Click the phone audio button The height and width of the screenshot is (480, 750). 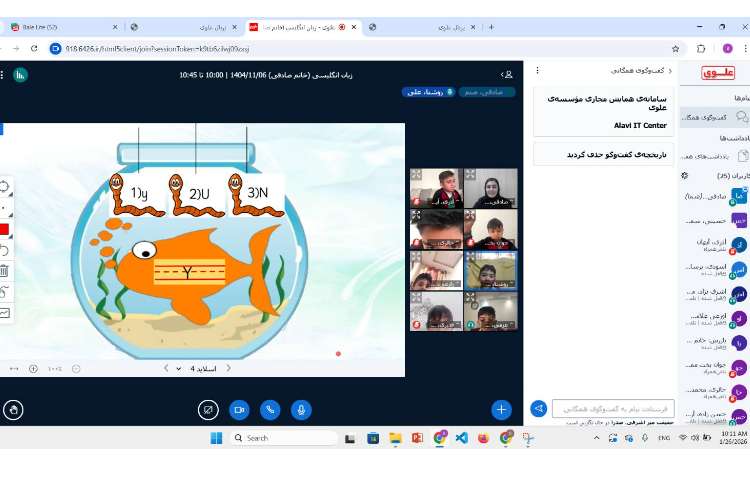[270, 409]
